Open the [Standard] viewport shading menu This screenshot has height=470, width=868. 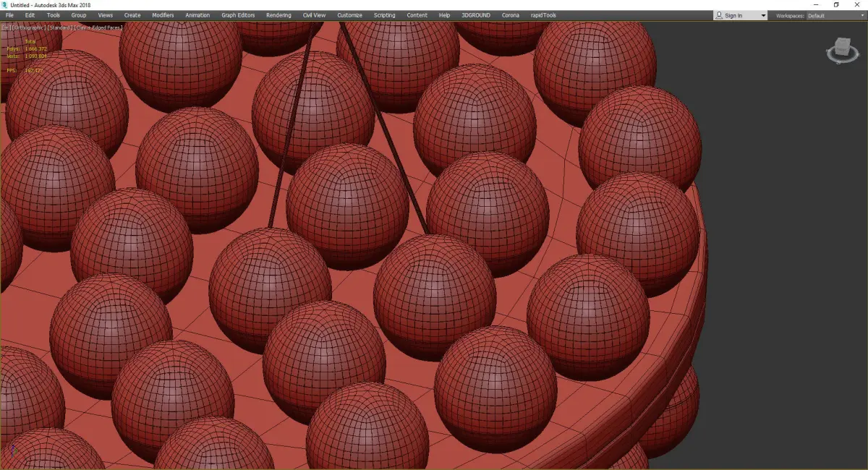60,27
